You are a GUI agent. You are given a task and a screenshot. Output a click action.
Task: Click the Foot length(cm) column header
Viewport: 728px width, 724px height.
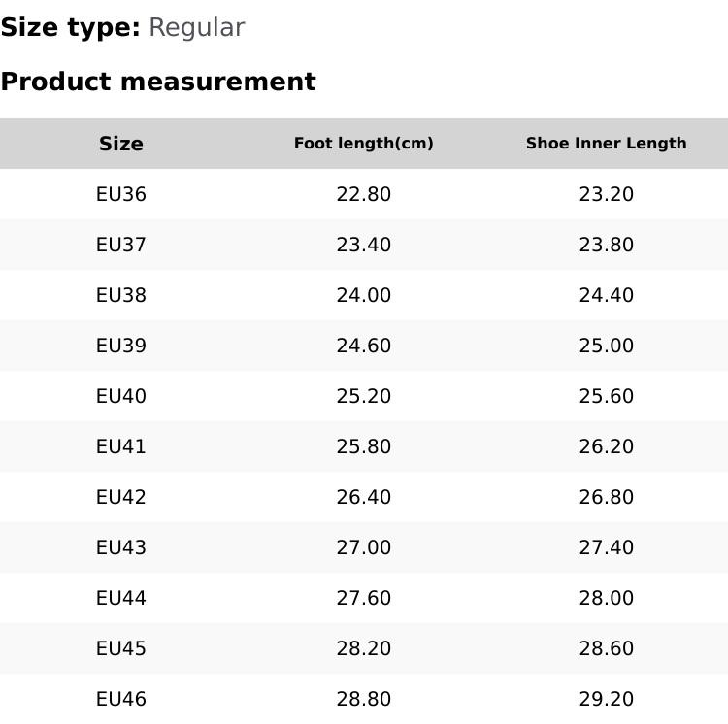[x=364, y=144]
